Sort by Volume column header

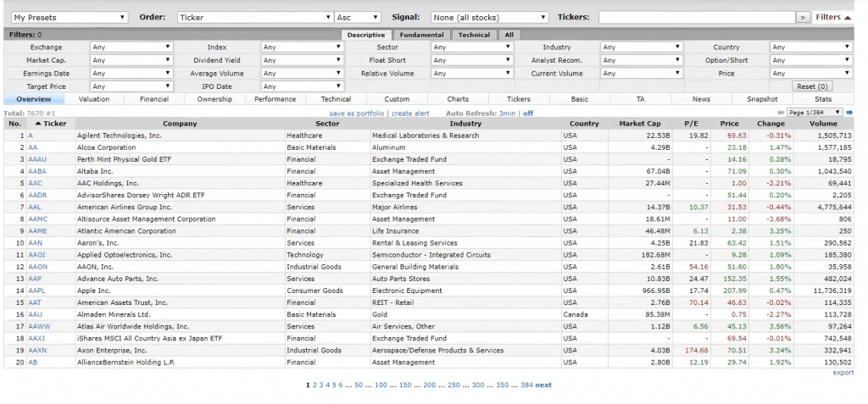tap(824, 124)
